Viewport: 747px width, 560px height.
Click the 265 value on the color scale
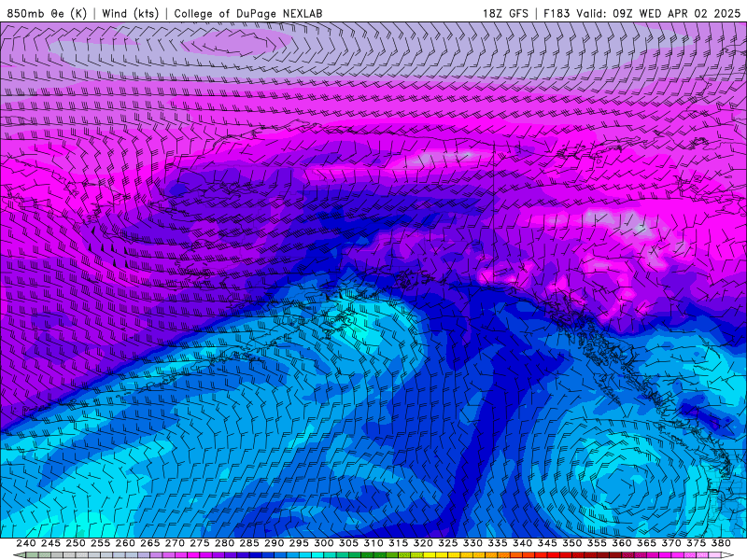[149, 543]
